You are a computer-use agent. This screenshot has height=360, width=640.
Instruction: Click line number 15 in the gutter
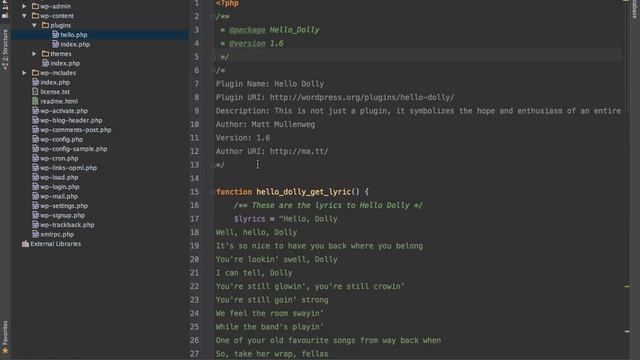click(194, 191)
